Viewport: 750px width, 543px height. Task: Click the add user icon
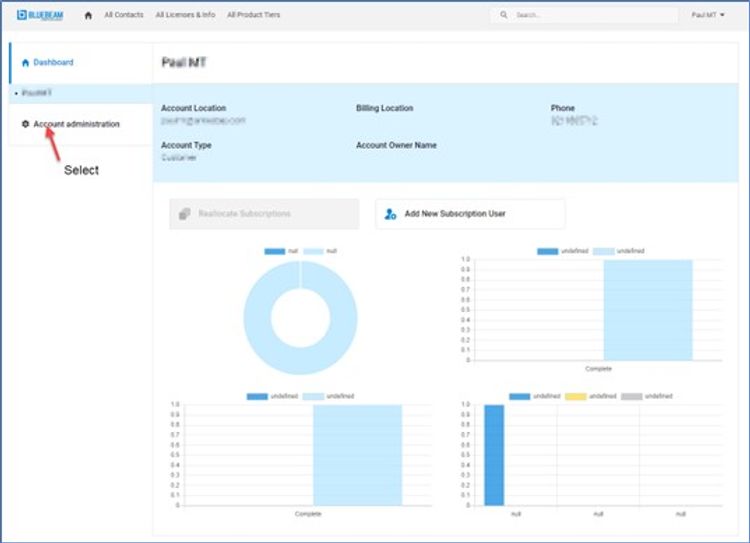[390, 214]
